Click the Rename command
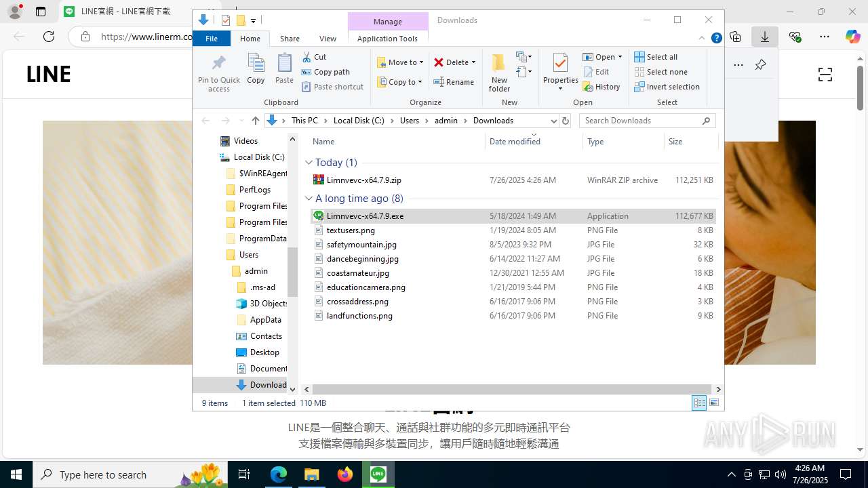The width and height of the screenshot is (868, 488). coord(454,82)
